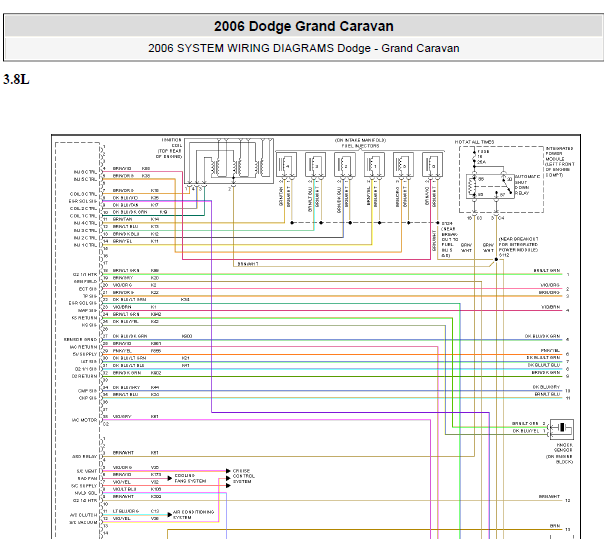
Task: Select the knock sensor symbol
Action: pos(562,429)
